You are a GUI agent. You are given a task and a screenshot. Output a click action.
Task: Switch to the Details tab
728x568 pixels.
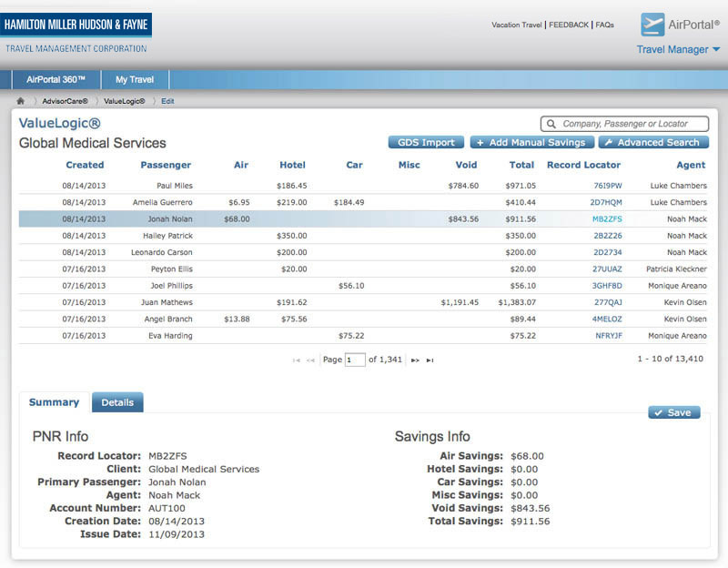pos(117,402)
